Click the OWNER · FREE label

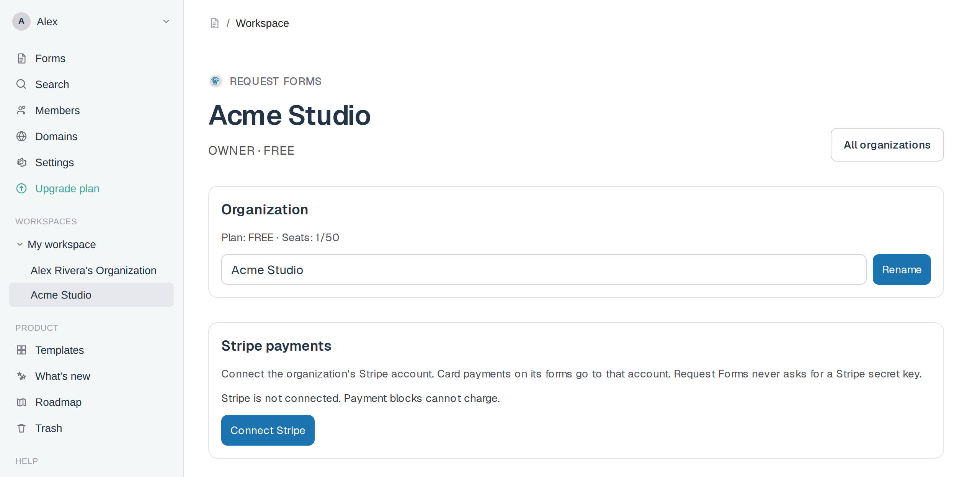(x=251, y=150)
